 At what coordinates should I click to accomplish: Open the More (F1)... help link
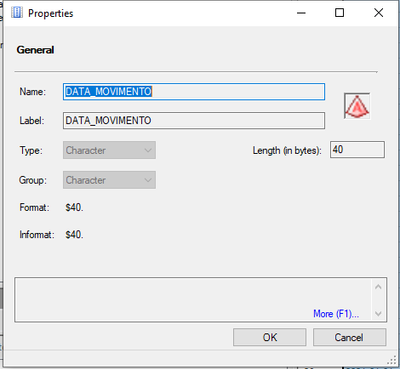pos(336,314)
